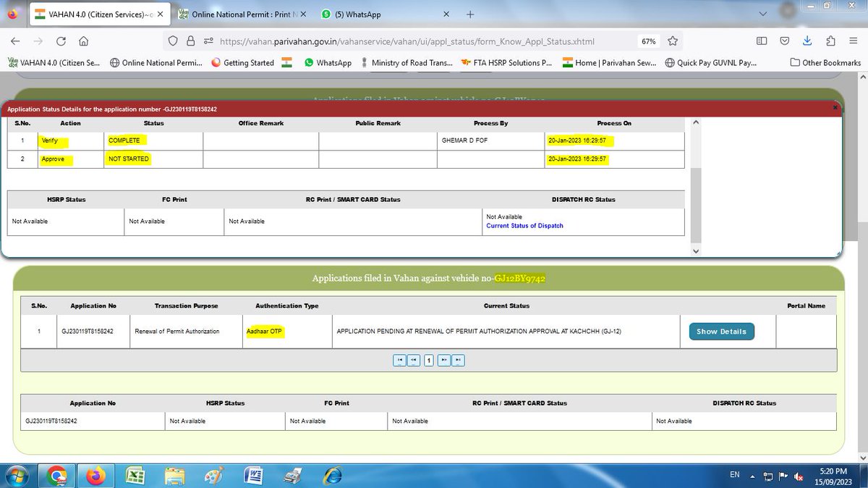Open WhatsApp bookmark in toolbar
The height and width of the screenshot is (488, 868).
click(328, 63)
